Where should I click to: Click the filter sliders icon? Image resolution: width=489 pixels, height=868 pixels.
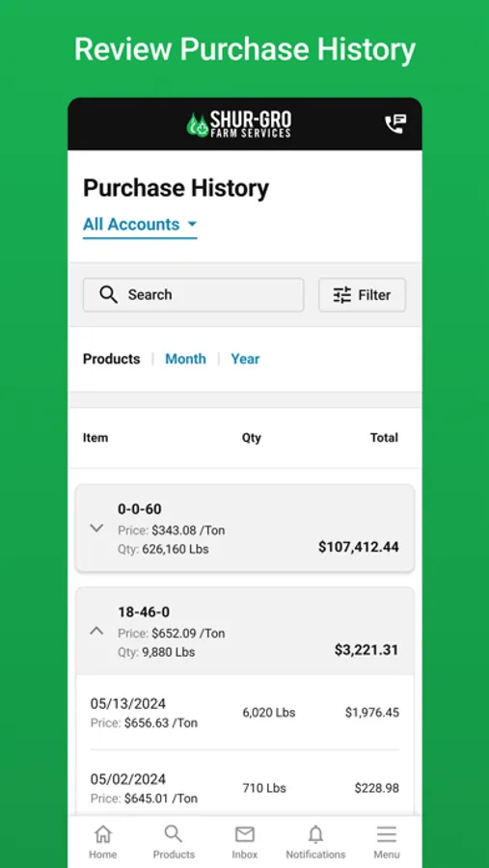coord(342,295)
